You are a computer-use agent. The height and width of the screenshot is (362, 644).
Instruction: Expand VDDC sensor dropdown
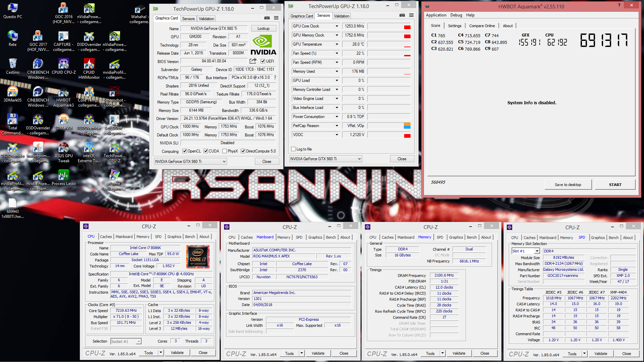pos(337,135)
